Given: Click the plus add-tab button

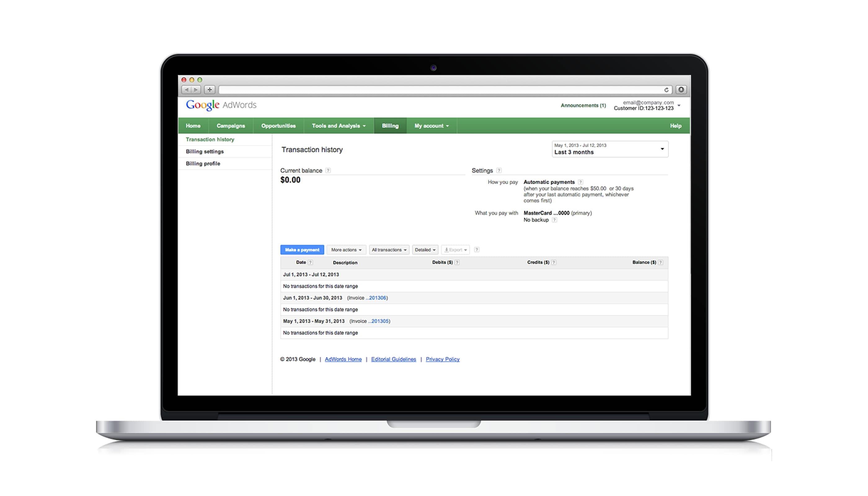Looking at the screenshot, I should coord(210,90).
